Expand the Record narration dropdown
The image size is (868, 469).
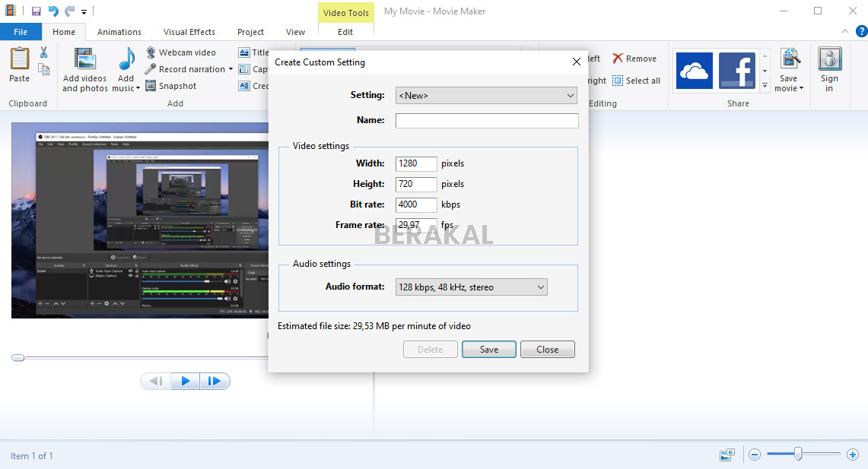[x=229, y=68]
